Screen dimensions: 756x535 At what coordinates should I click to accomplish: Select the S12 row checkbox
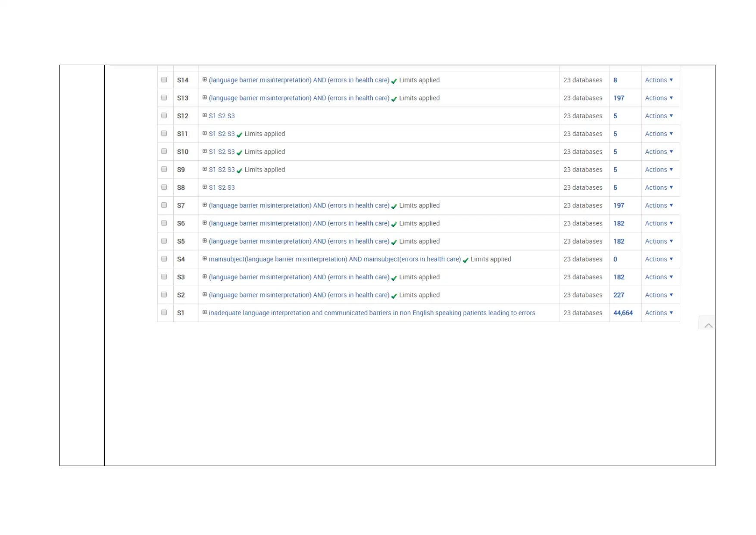pos(164,116)
